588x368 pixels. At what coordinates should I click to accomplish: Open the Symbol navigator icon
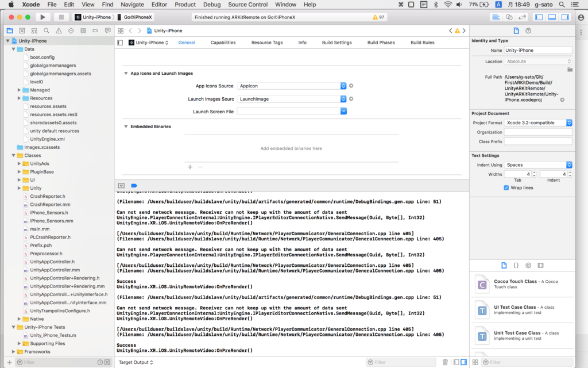point(34,31)
